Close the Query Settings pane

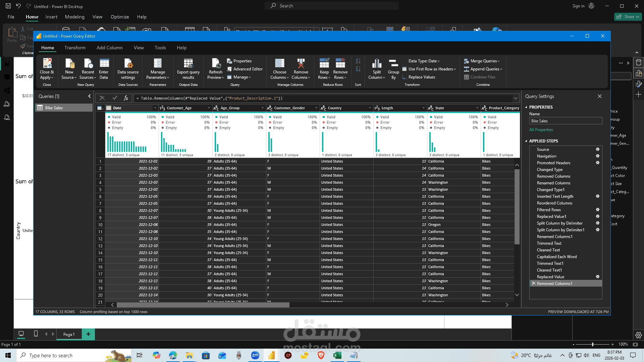600,96
